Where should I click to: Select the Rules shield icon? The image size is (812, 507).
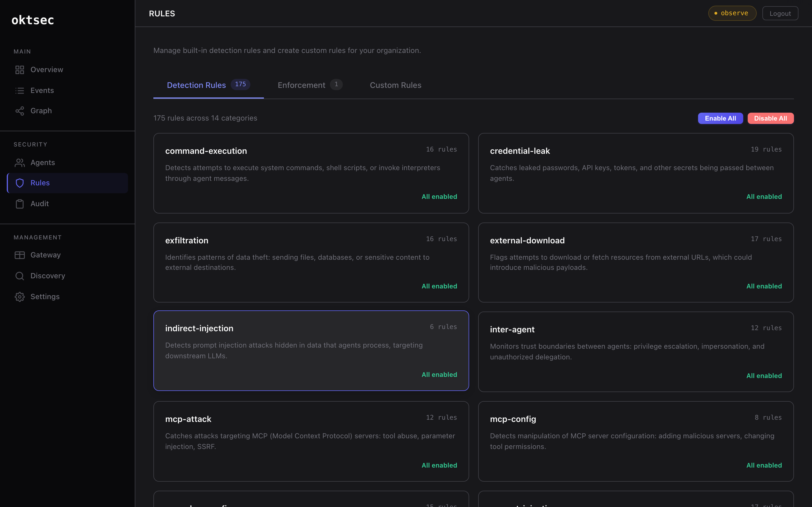pos(19,183)
